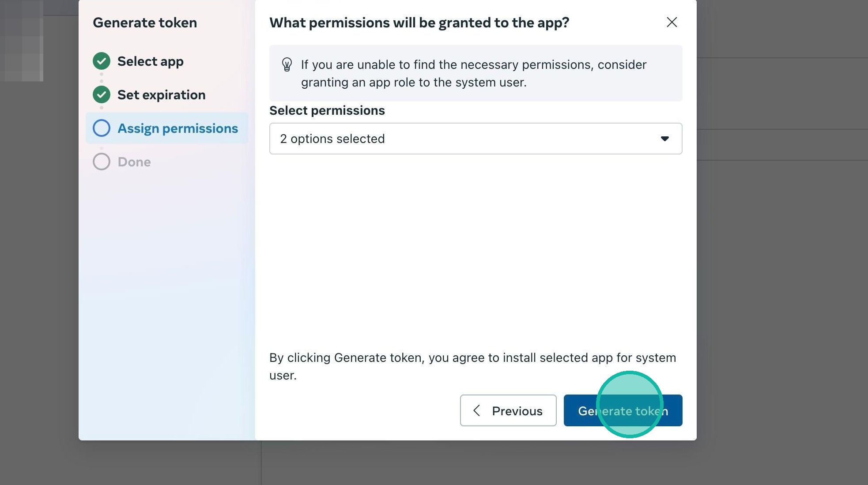The width and height of the screenshot is (868, 485).
Task: Jump to the Done step label
Action: pos(134,162)
